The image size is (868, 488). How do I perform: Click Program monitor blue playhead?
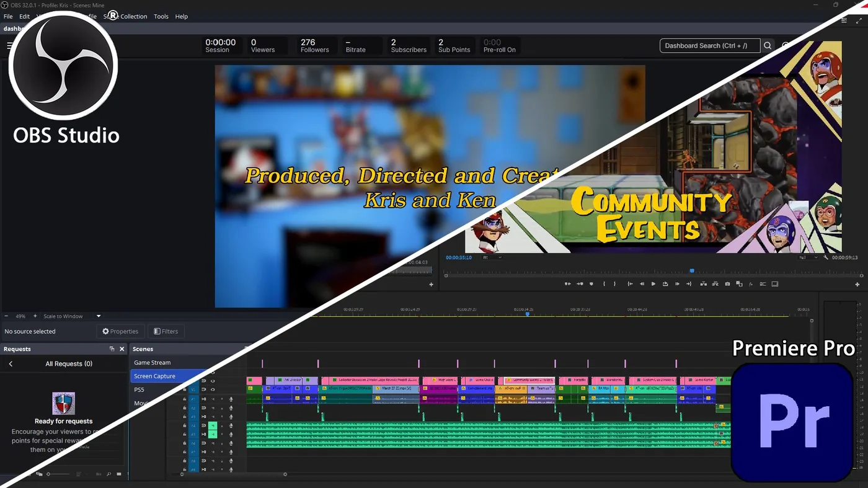(x=692, y=270)
